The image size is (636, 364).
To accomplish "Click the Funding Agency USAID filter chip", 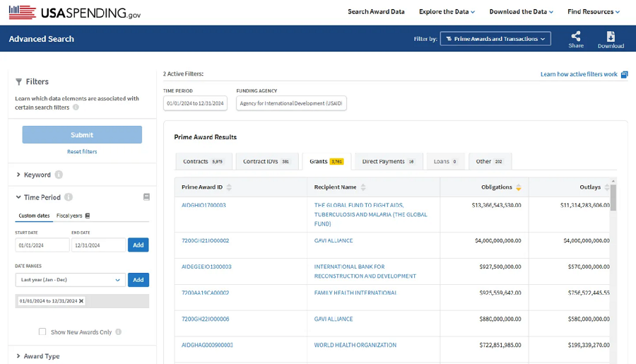I will click(291, 103).
